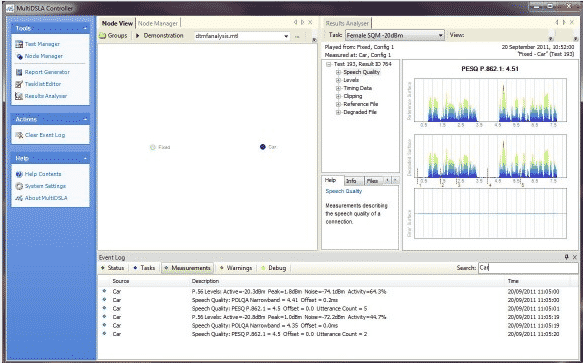Click the Time column header
Screen dimensions: 583x363
tap(513, 281)
